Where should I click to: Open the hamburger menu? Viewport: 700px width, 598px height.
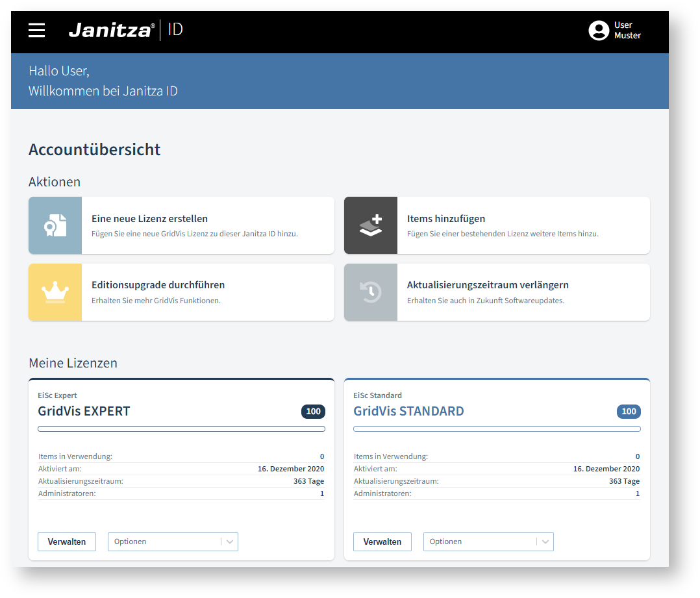tap(36, 31)
